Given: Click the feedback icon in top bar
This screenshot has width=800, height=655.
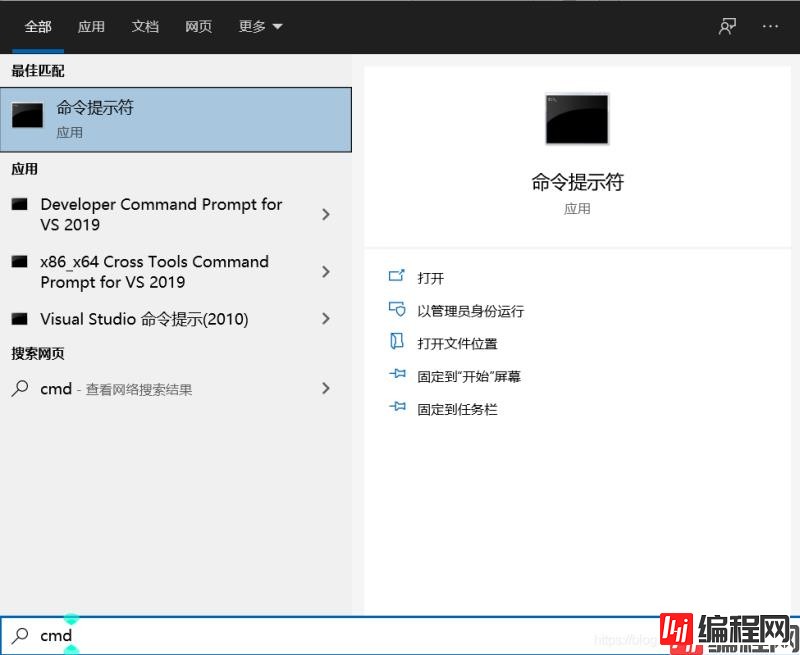Looking at the screenshot, I should point(727,27).
